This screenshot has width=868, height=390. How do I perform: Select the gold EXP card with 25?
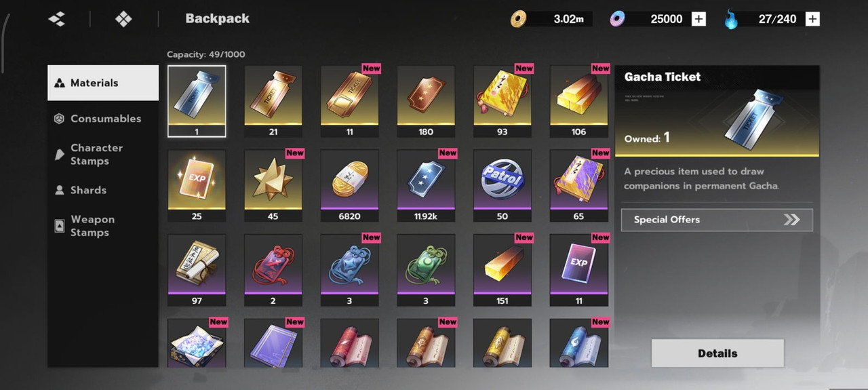pyautogui.click(x=197, y=186)
